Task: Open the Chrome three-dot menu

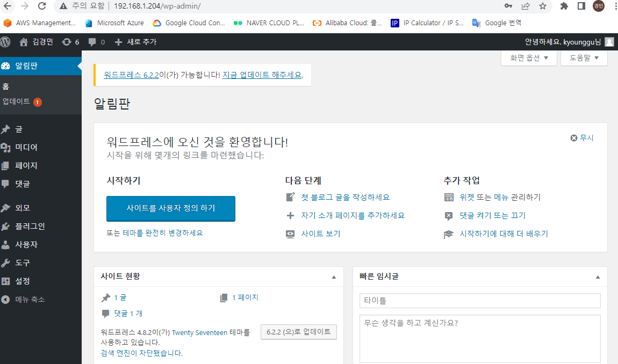Action: point(615,6)
